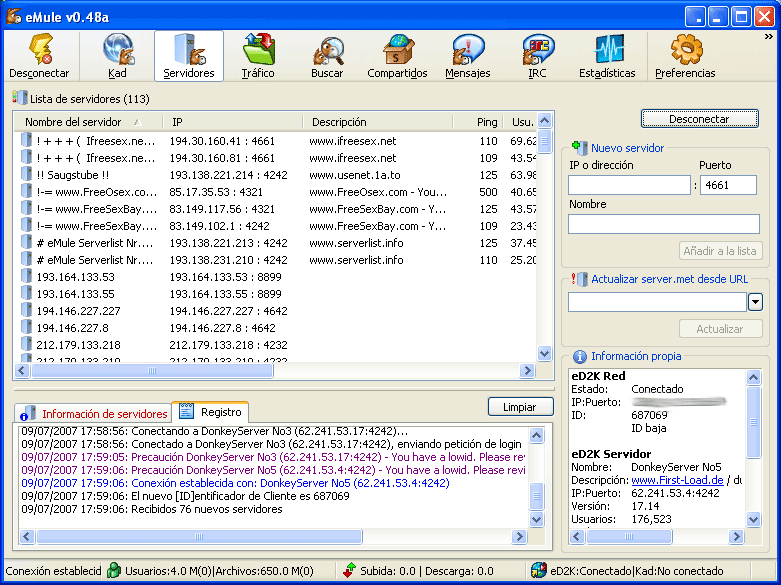Open the www.First-Load.de link
781x585 pixels.
(677, 480)
